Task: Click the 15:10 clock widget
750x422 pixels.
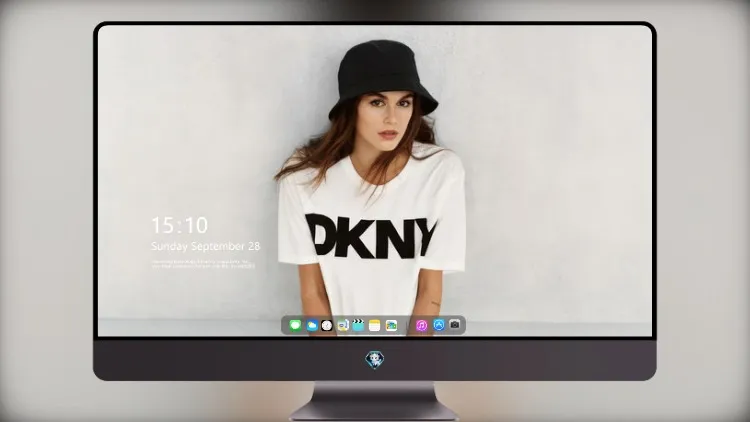Action: 179,225
